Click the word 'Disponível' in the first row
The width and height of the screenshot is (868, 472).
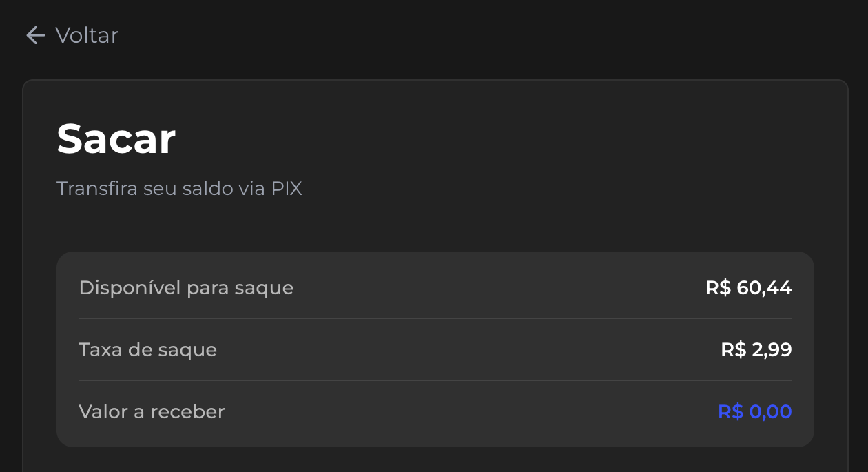tap(130, 287)
